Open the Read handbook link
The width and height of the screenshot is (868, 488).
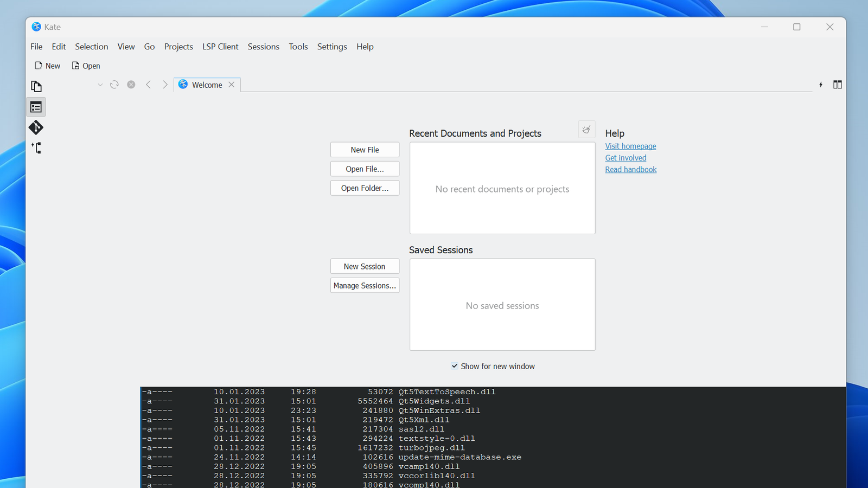pos(630,169)
